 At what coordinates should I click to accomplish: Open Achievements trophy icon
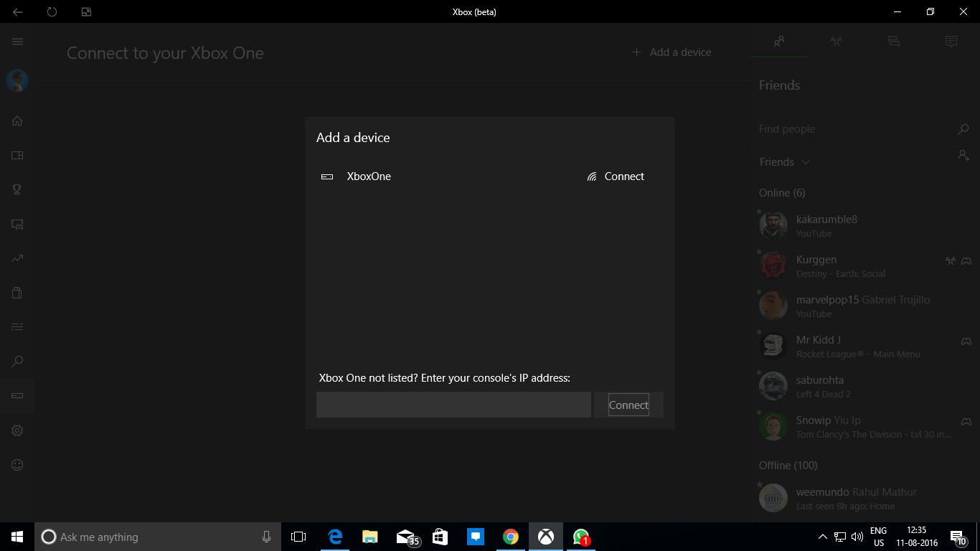[x=17, y=189]
